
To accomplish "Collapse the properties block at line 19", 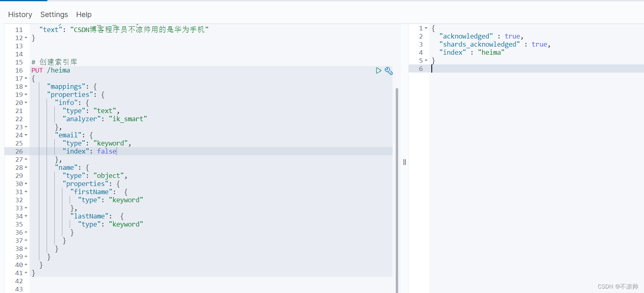I will pos(26,94).
